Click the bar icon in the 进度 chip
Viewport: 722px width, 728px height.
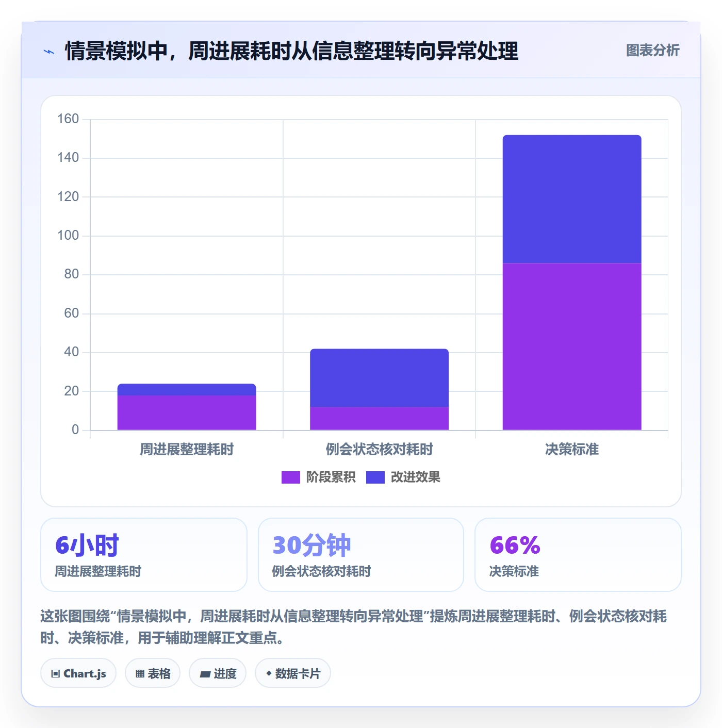[205, 674]
